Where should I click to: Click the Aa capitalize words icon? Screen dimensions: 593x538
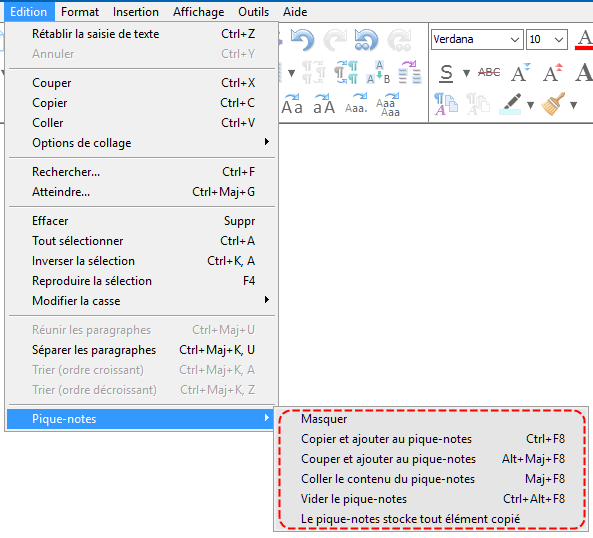click(x=292, y=104)
